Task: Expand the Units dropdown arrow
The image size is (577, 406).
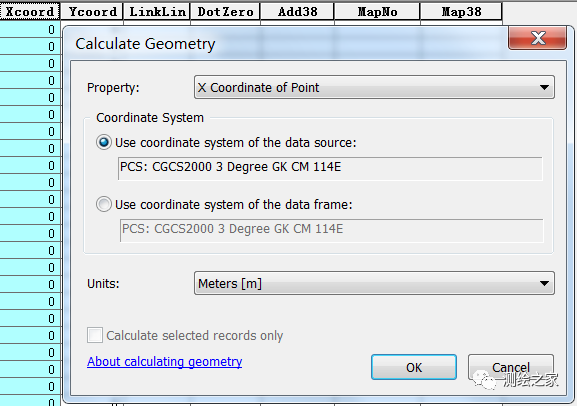Action: click(x=544, y=283)
